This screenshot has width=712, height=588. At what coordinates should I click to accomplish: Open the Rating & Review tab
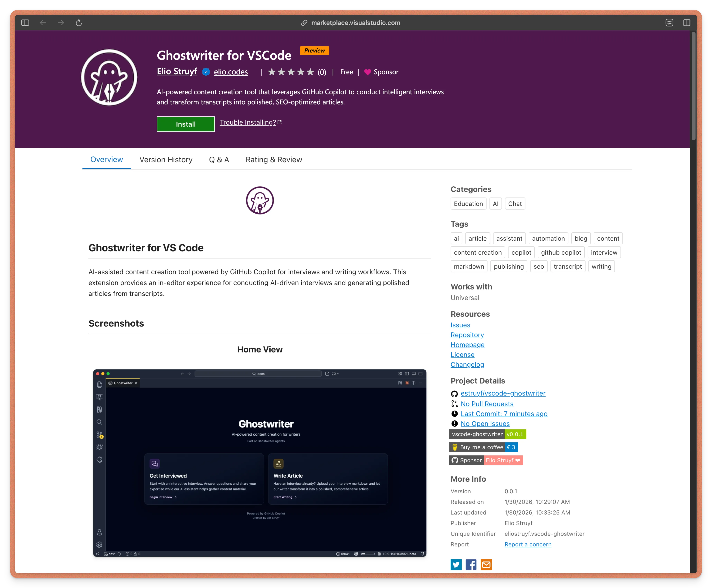(274, 159)
